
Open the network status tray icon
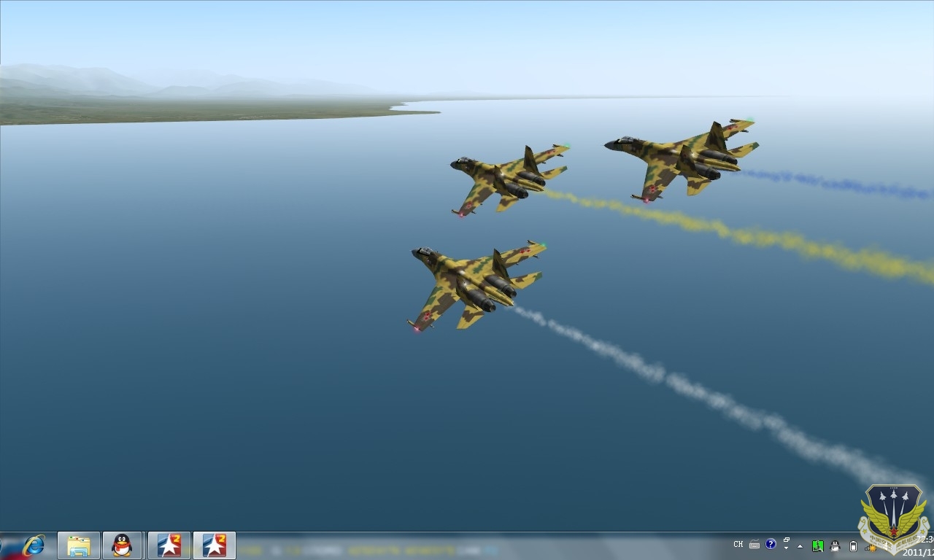click(x=870, y=545)
